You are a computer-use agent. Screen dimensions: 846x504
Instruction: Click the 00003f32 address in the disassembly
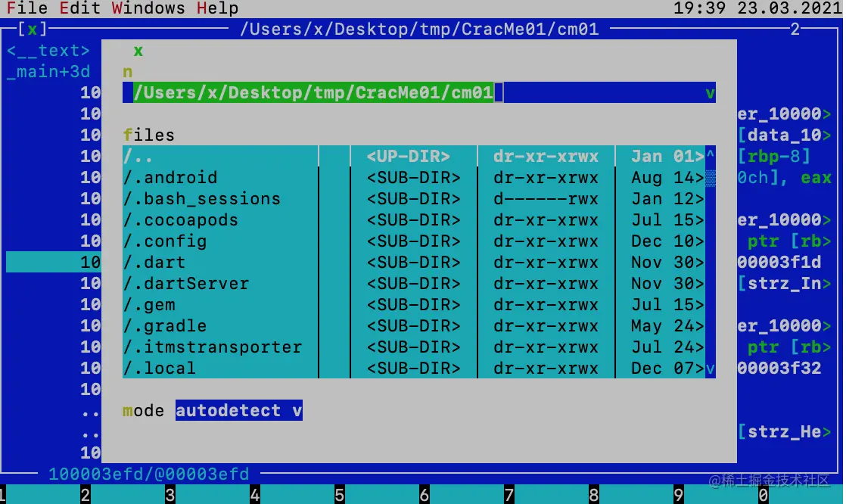pyautogui.click(x=779, y=368)
